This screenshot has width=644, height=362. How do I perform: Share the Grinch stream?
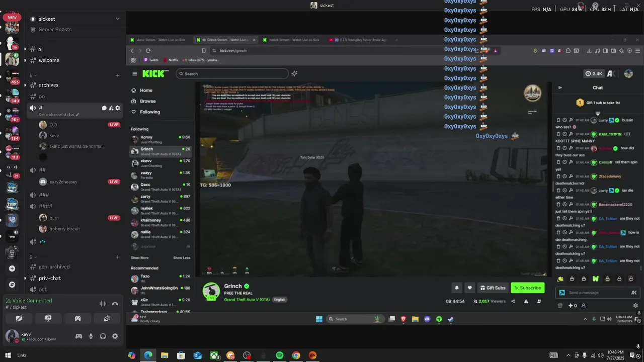pyautogui.click(x=513, y=301)
